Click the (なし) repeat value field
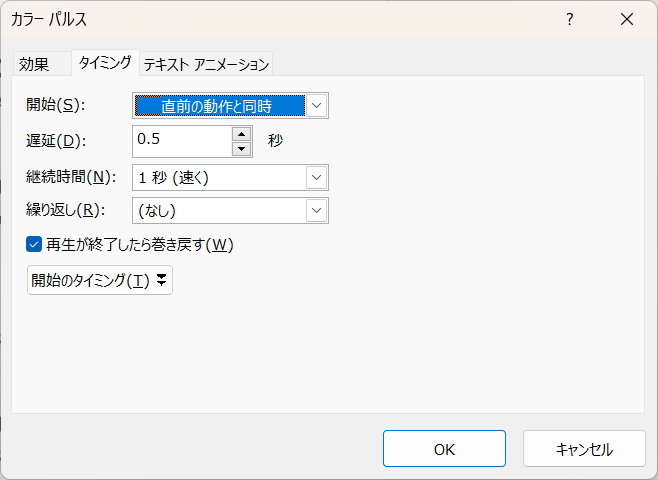 pyautogui.click(x=218, y=210)
